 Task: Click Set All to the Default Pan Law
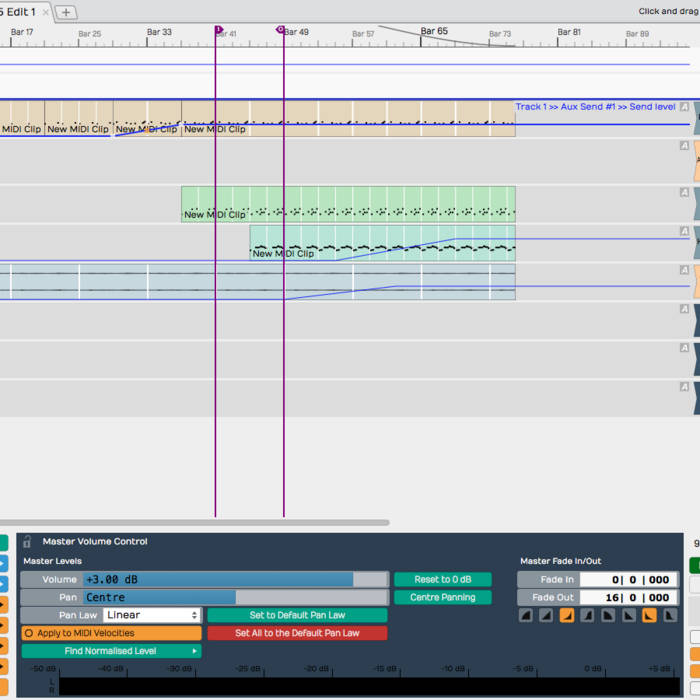[297, 633]
